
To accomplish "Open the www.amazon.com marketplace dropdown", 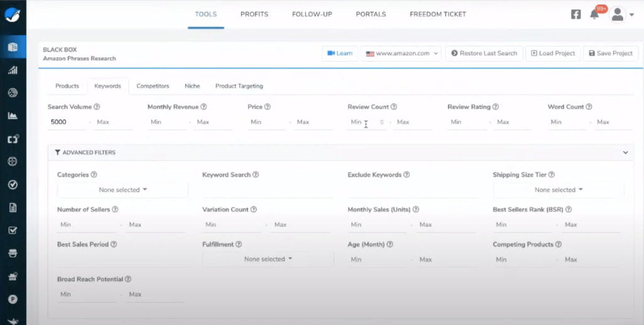I will click(x=401, y=54).
